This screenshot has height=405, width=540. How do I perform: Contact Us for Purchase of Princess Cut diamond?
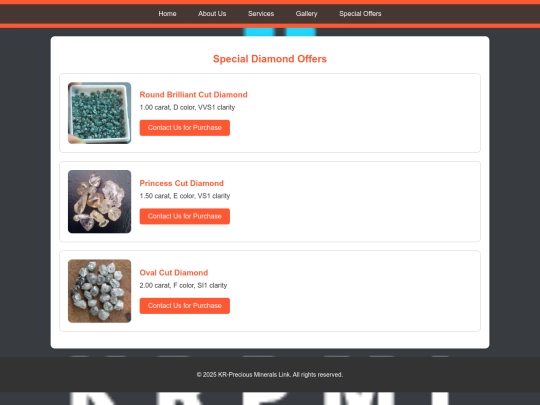[185, 216]
